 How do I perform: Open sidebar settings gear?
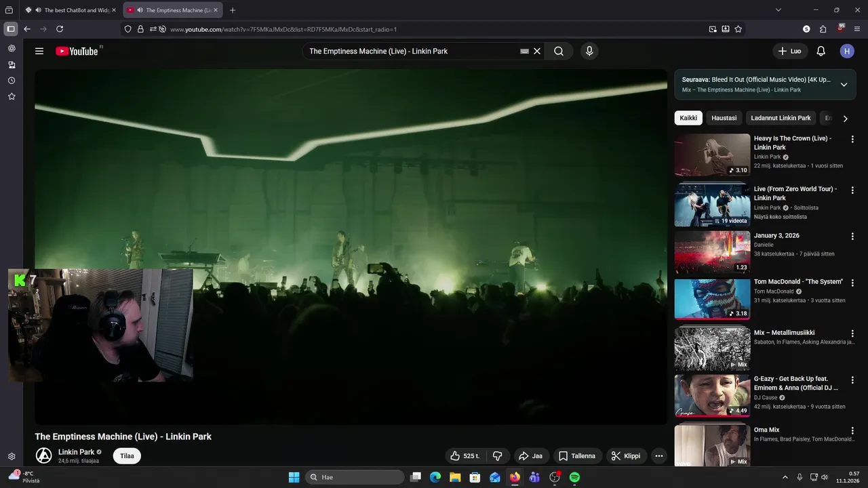[x=12, y=457]
